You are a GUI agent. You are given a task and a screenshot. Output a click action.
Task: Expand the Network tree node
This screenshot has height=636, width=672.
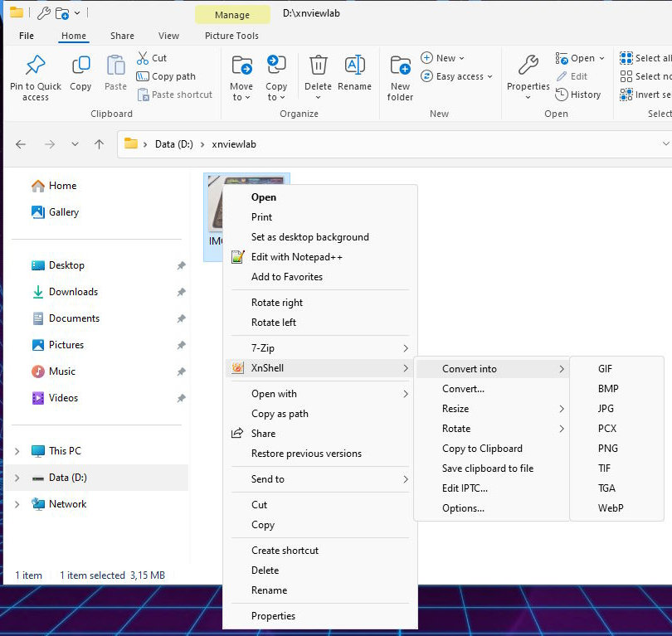pyautogui.click(x=17, y=504)
